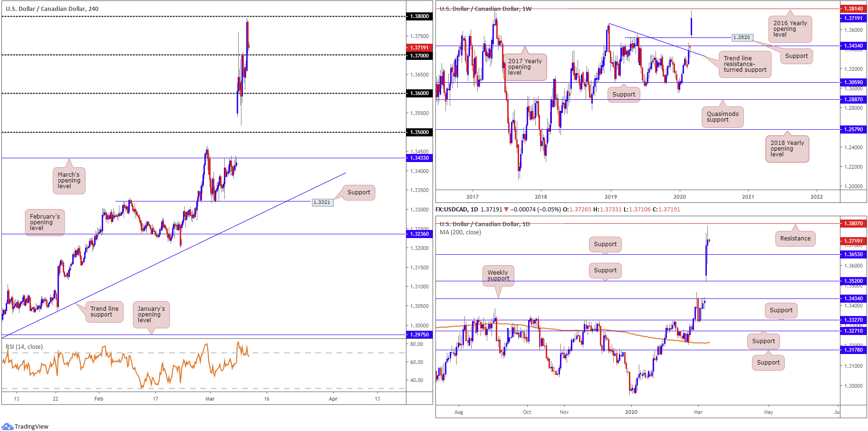Select the January's opening level callout

point(151,315)
